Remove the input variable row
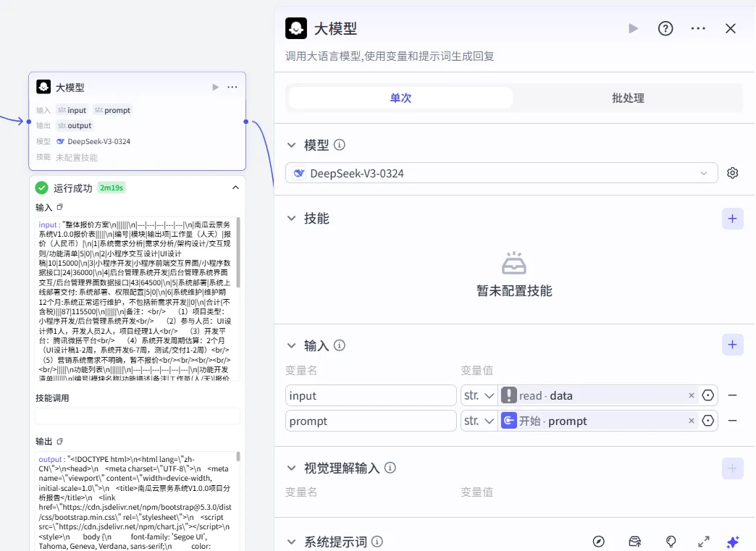756x551 pixels. (732, 395)
